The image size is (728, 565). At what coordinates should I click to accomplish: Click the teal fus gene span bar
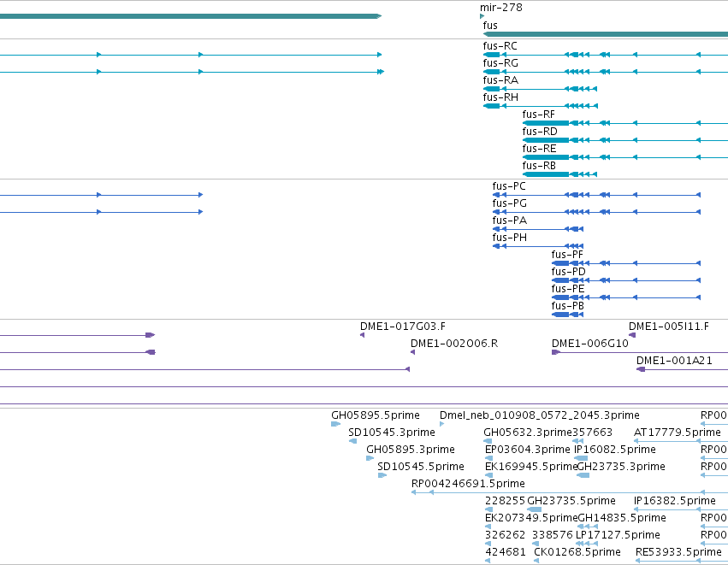pos(606,34)
